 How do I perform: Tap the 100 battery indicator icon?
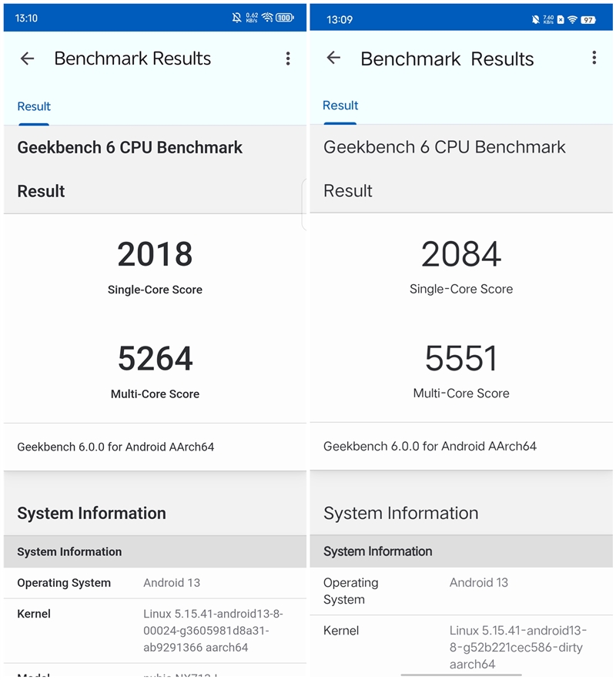click(285, 18)
